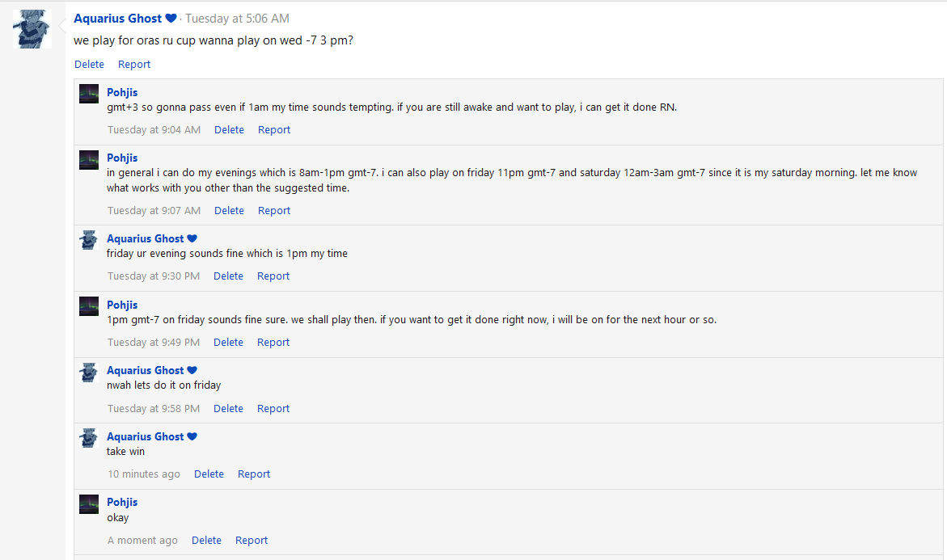Click Pohjis avatar on the 'okay' comment
Viewport: 947px width, 560px height.
point(89,504)
